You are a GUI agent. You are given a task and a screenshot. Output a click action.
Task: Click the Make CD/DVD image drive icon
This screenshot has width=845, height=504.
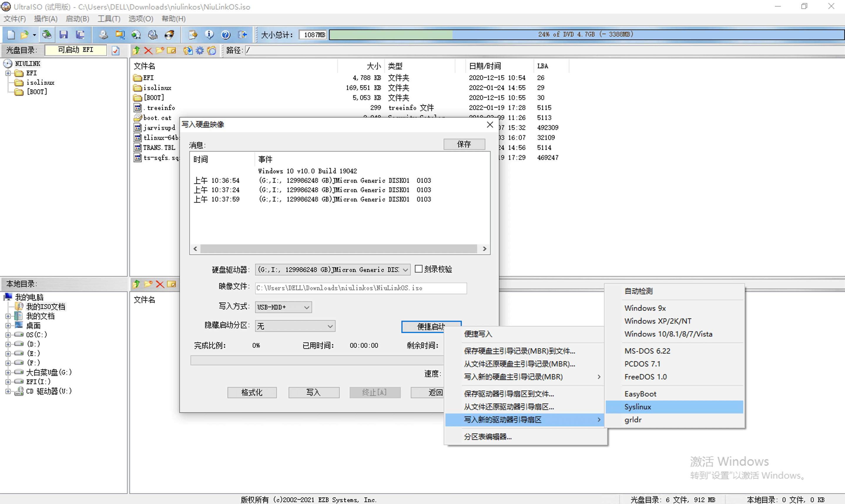pos(103,35)
